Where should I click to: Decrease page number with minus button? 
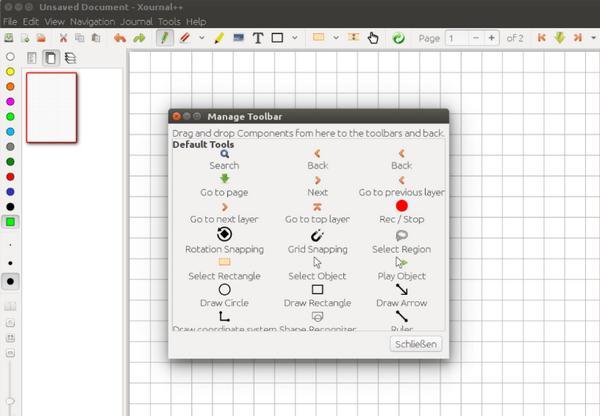point(476,38)
